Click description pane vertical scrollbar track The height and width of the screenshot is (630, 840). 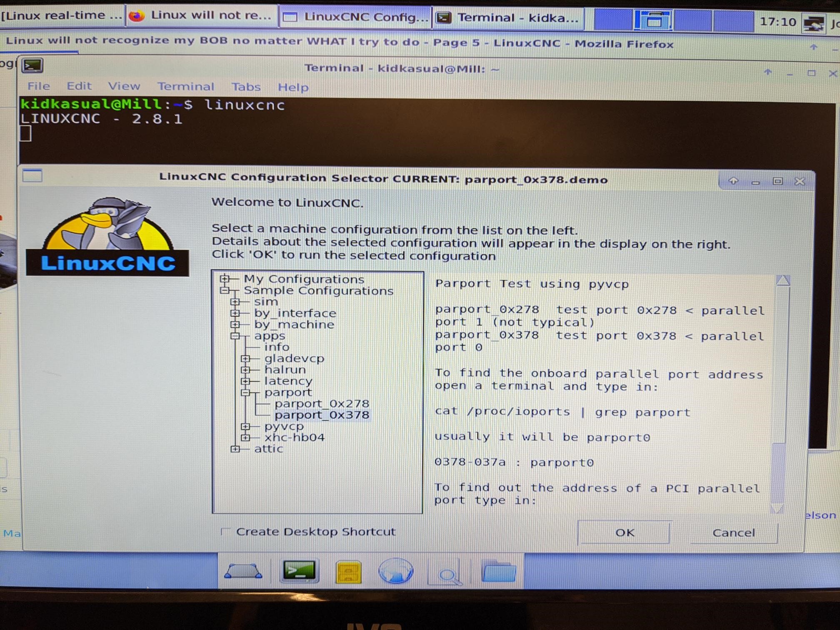coord(780,395)
